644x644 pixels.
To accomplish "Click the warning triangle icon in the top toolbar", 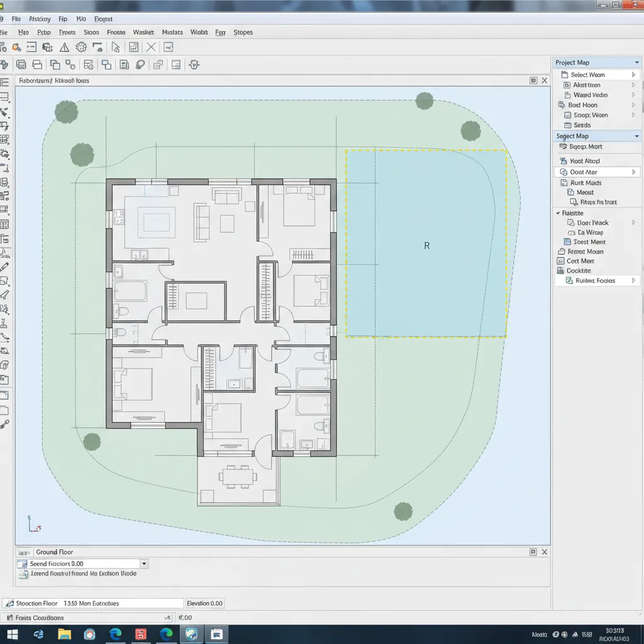I will (x=65, y=47).
